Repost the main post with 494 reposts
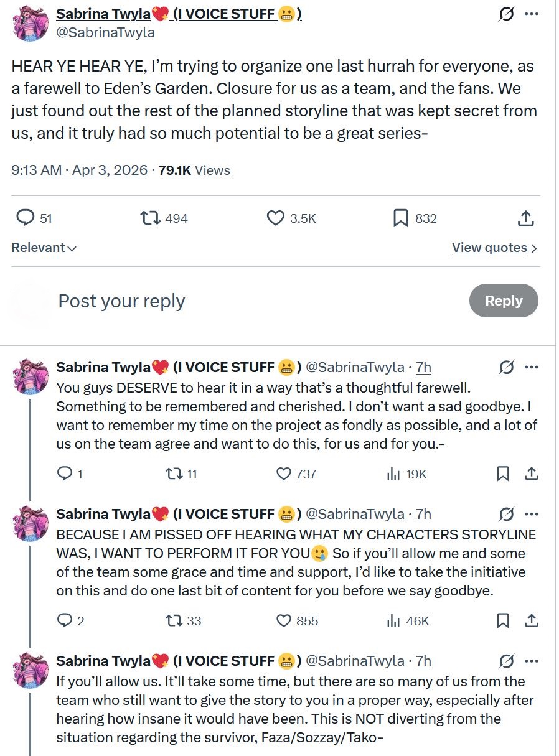 [150, 218]
